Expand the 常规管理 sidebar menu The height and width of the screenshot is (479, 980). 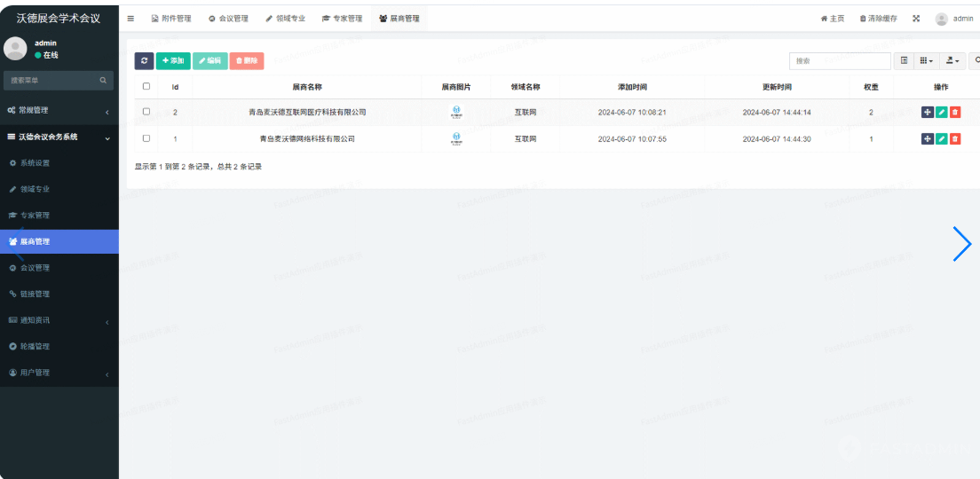coord(59,111)
